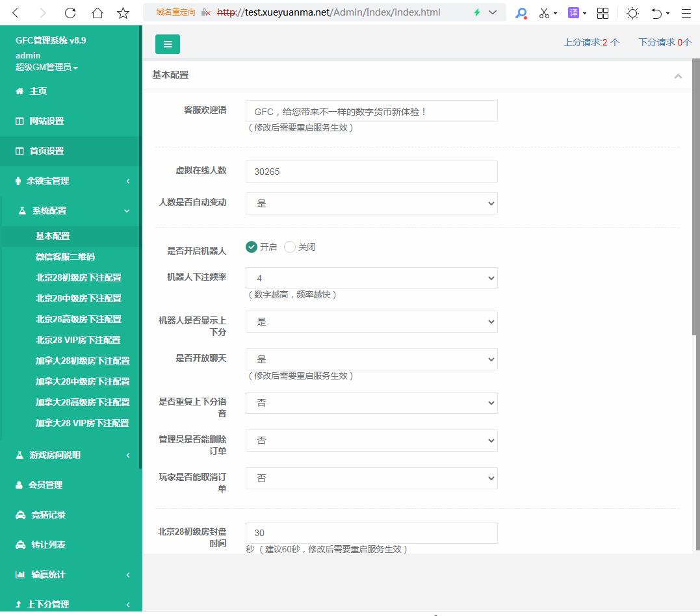
Task: Open 上分请求 2个 link
Action: [591, 42]
